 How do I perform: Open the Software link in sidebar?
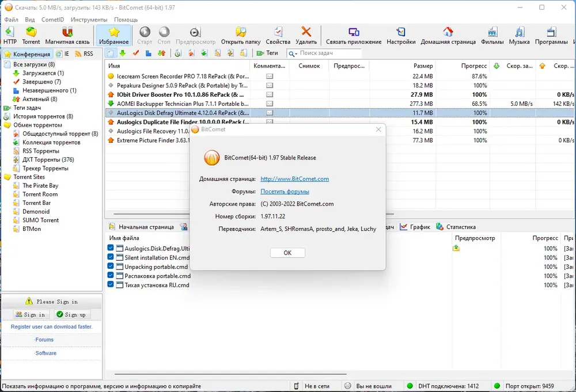click(46, 353)
